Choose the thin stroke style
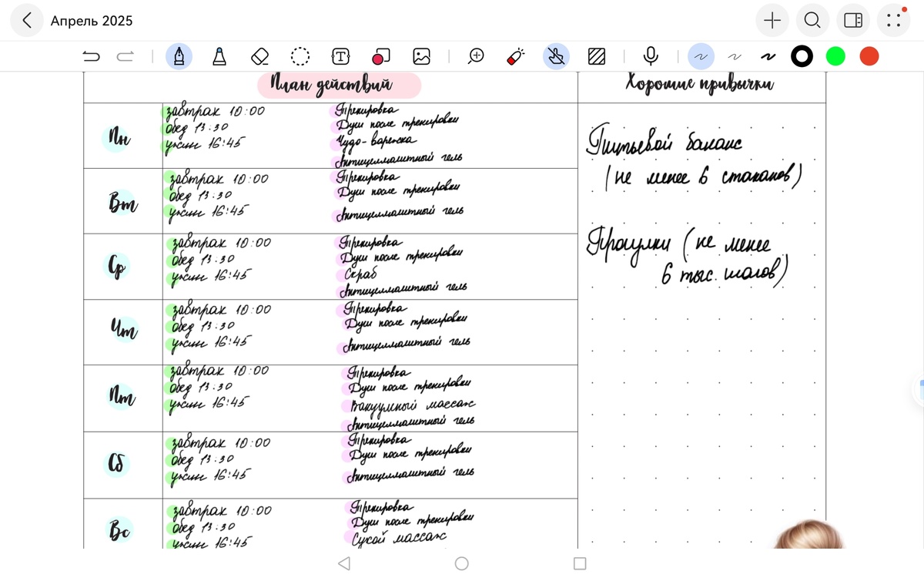 [x=735, y=56]
